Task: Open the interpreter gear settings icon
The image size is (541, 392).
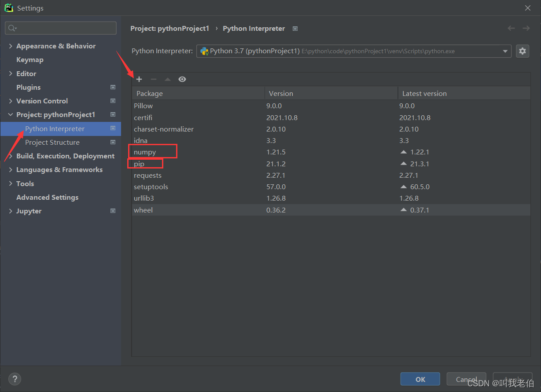Action: coord(523,51)
